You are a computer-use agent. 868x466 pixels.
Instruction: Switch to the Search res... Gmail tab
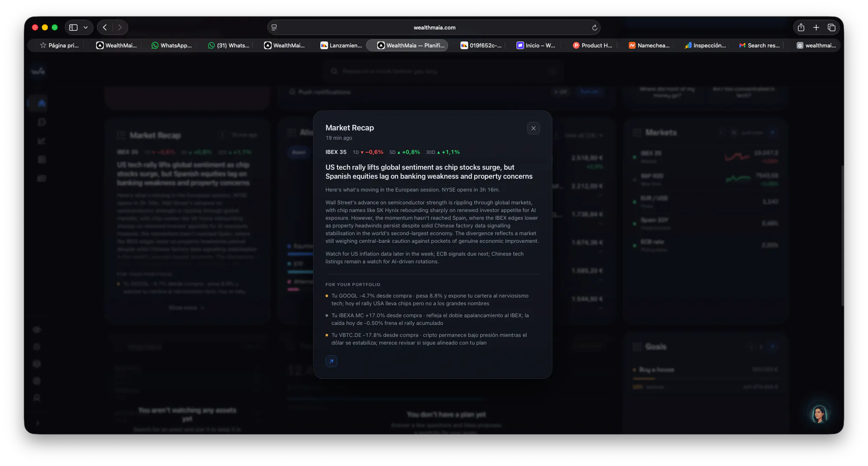759,45
